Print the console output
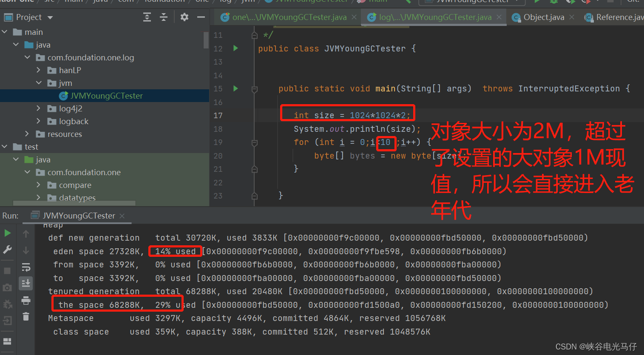 click(26, 299)
